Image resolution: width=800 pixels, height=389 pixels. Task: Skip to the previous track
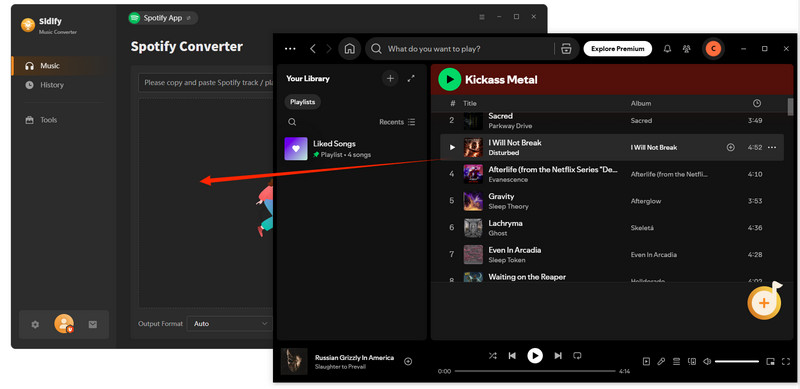tap(512, 356)
